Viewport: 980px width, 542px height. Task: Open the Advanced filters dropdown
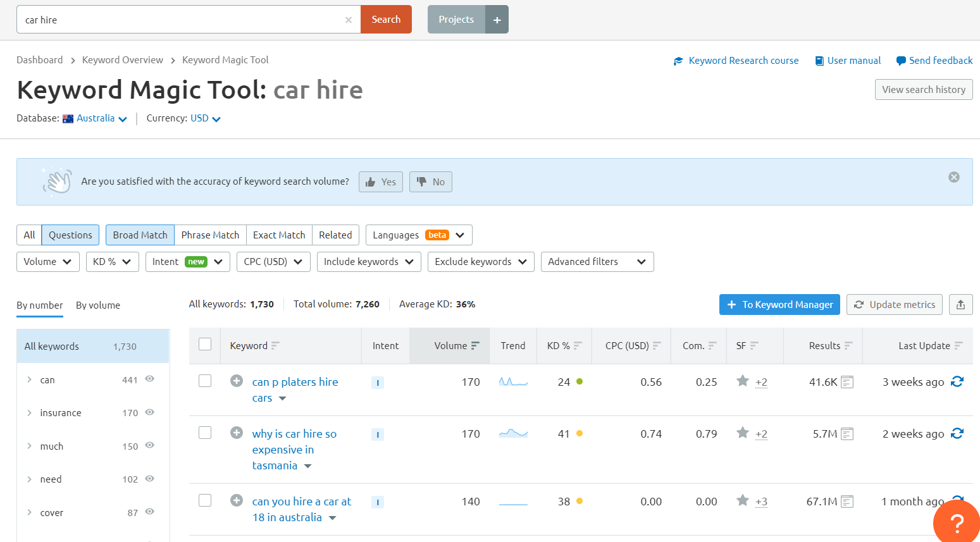pos(597,262)
